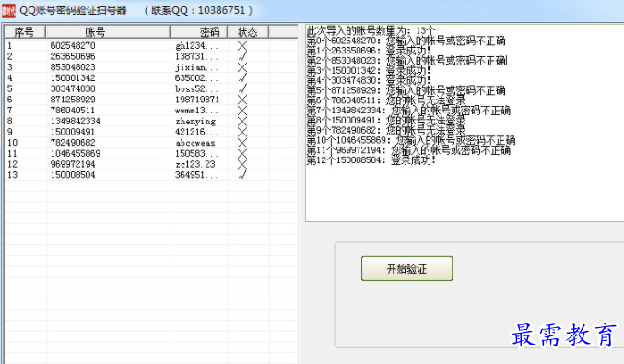The width and height of the screenshot is (624, 364).
Task: Click password cell 198719871
Action: click(x=197, y=100)
